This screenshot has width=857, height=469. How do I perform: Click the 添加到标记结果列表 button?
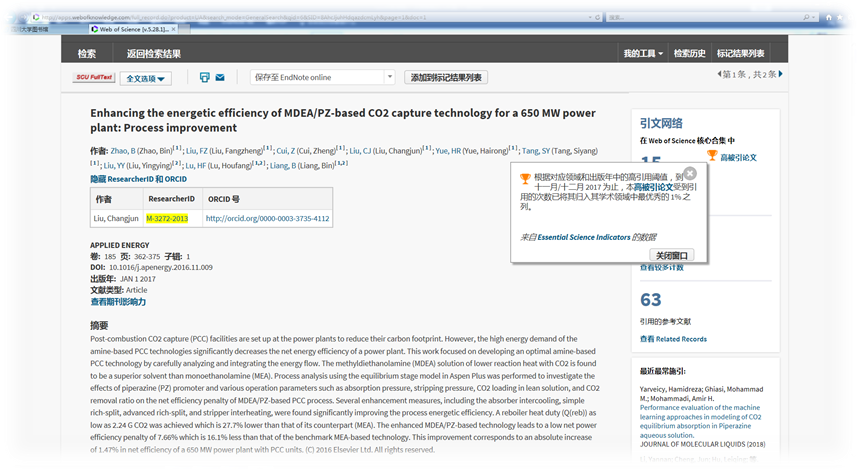(447, 77)
